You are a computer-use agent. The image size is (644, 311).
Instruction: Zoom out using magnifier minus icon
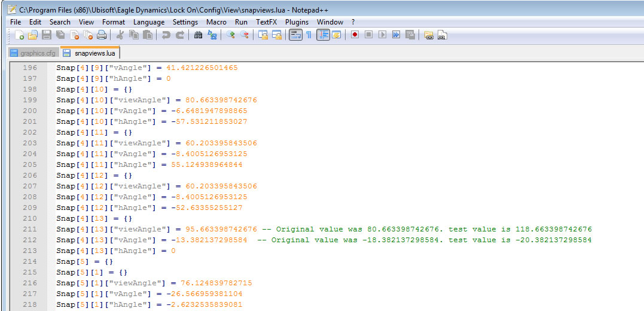pos(245,35)
